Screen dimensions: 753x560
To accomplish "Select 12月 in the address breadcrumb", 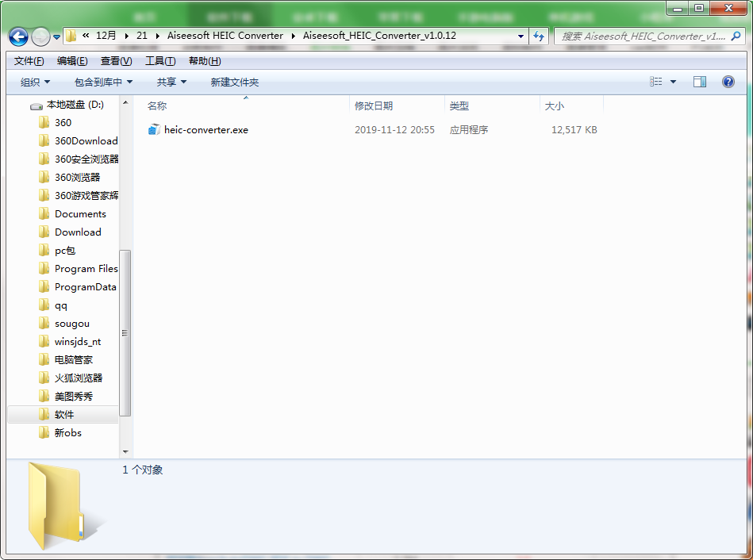I will click(106, 36).
